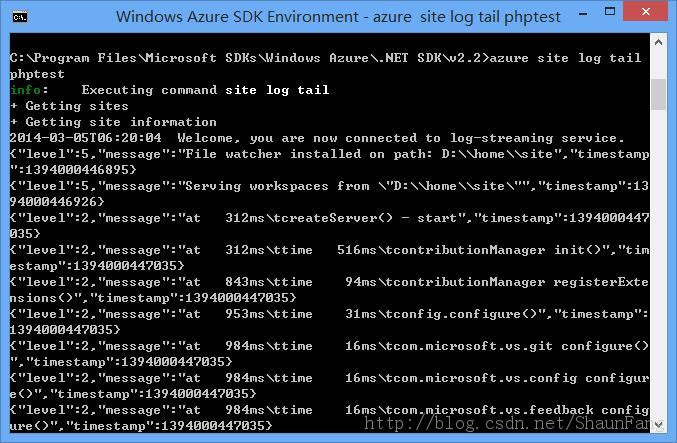Click the 'Serving workspaces from' log entry

(x=329, y=194)
